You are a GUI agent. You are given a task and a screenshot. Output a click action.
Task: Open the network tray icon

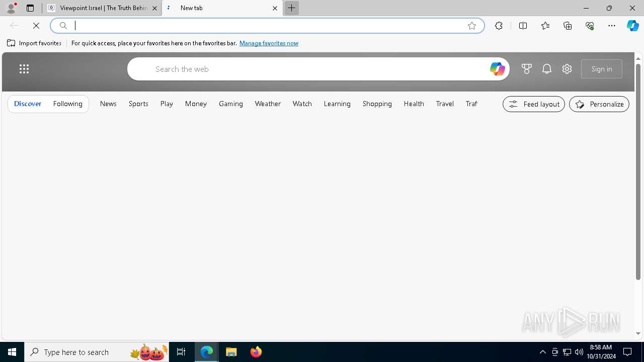(x=567, y=352)
